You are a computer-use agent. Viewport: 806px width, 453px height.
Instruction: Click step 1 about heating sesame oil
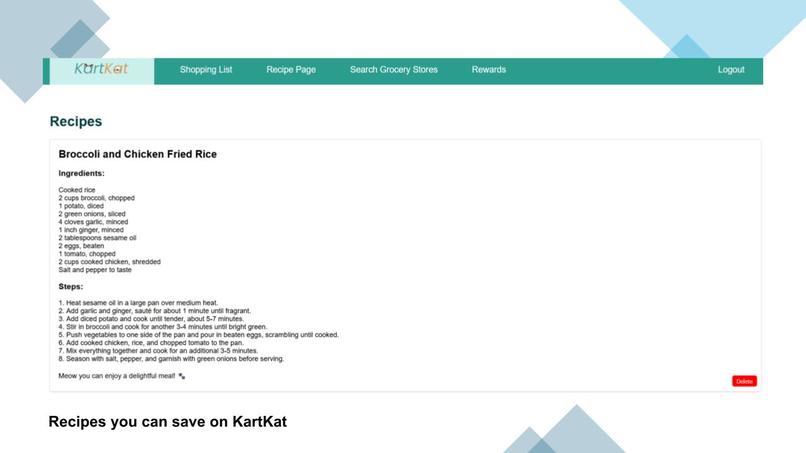(x=138, y=303)
